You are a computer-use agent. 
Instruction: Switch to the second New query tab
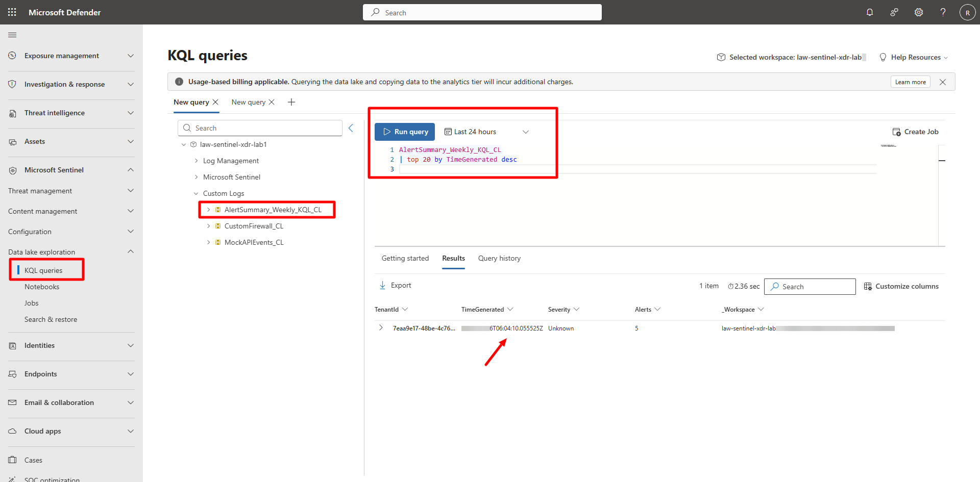tap(249, 102)
